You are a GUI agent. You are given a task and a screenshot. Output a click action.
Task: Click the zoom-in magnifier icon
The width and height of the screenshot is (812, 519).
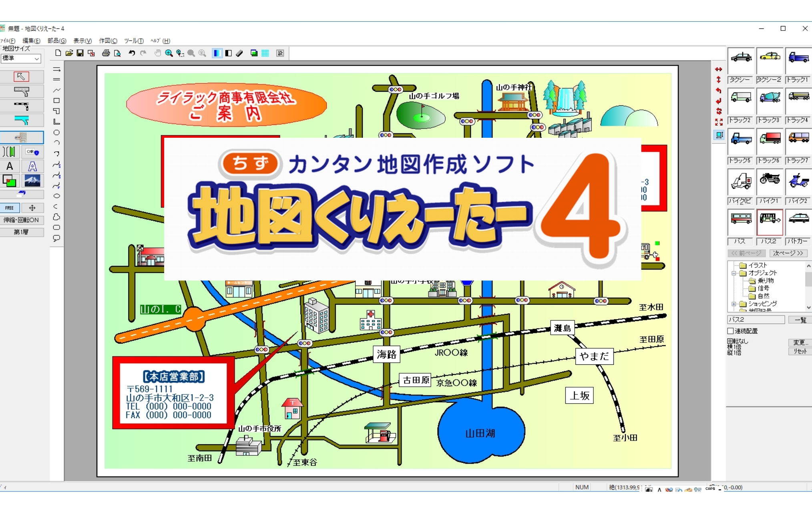(x=169, y=53)
